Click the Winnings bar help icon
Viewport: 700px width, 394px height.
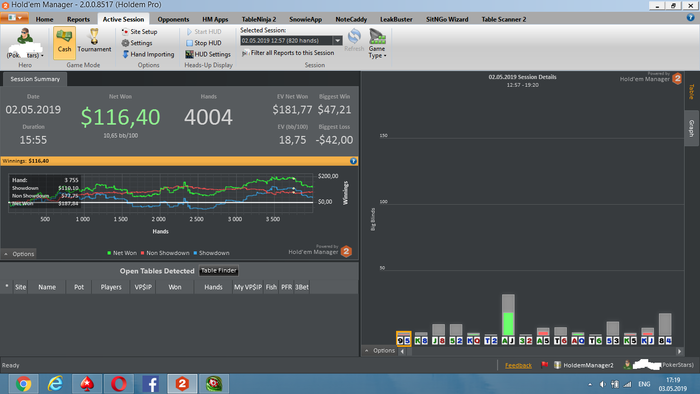(x=353, y=161)
